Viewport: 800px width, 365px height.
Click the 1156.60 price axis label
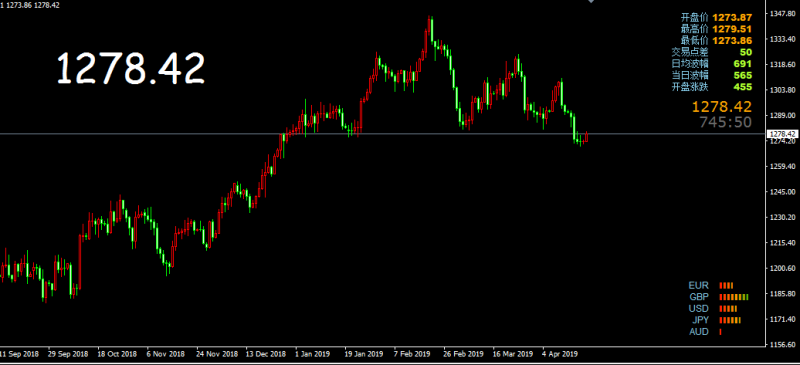coord(784,345)
